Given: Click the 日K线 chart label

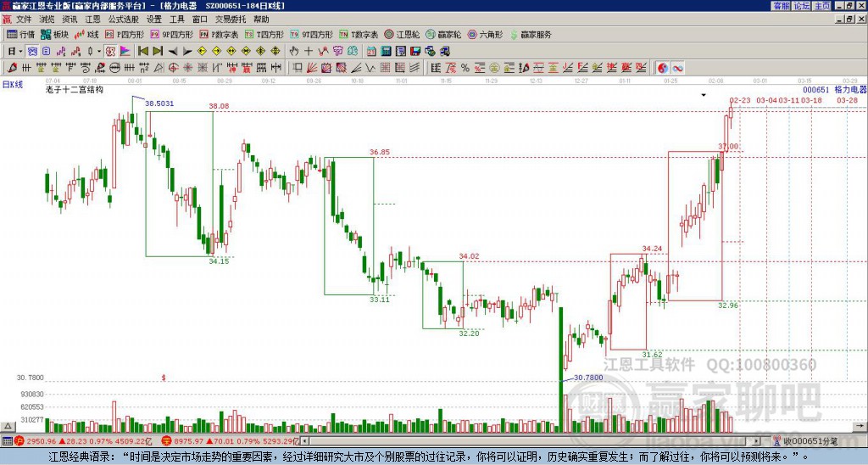Looking at the screenshot, I should [x=12, y=85].
